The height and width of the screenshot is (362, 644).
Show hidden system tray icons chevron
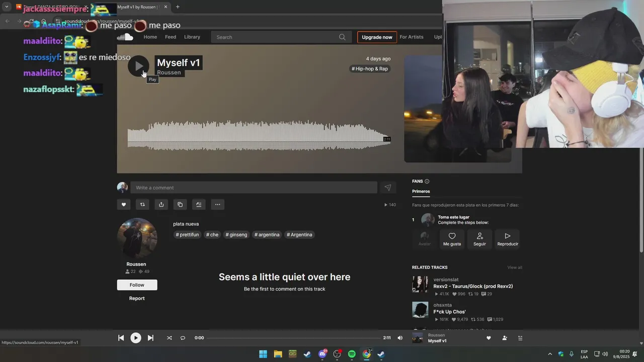[x=550, y=354]
